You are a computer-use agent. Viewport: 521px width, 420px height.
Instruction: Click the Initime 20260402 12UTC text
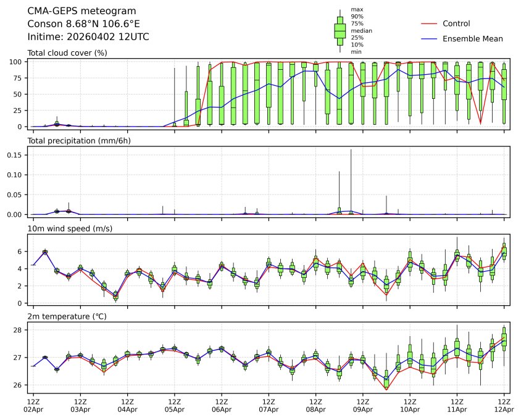tap(88, 37)
